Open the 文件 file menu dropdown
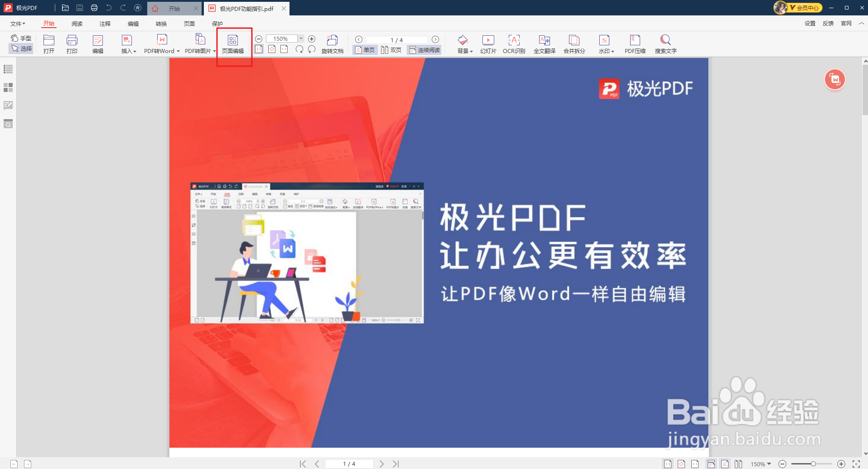868x469 pixels. [x=18, y=24]
